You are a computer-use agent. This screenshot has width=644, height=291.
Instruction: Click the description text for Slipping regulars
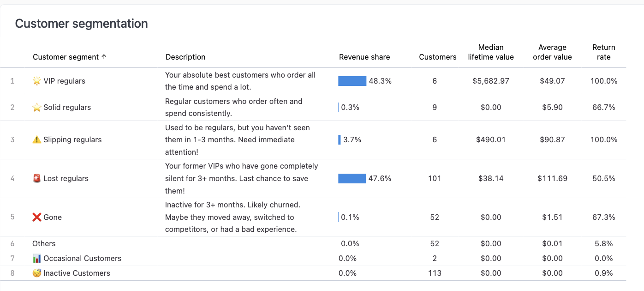tap(240, 139)
